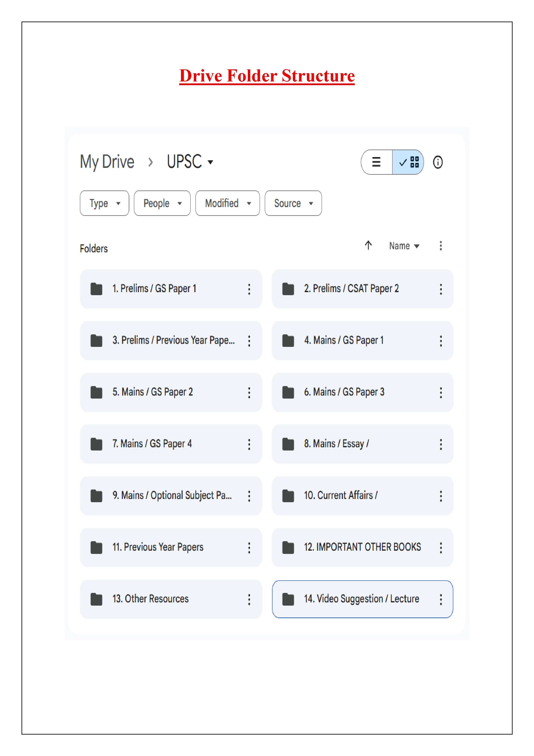Viewport: 534px width, 756px height.
Task: Switch to list layout view
Action: pos(376,162)
